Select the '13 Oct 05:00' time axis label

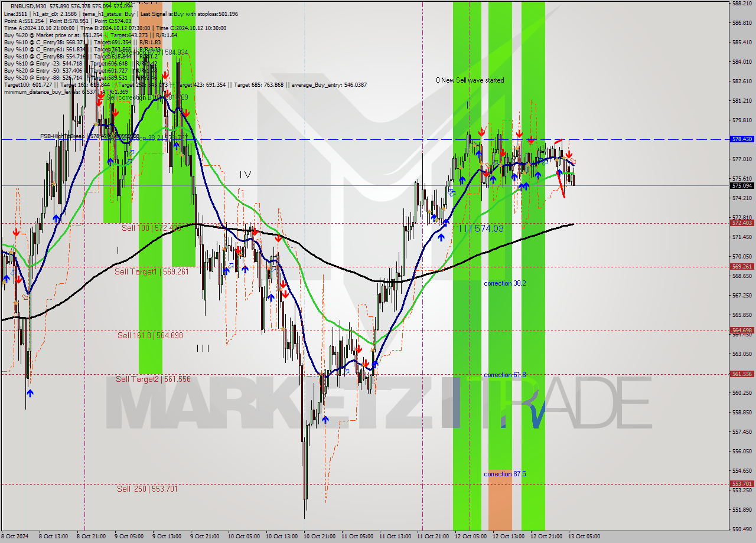584,537
